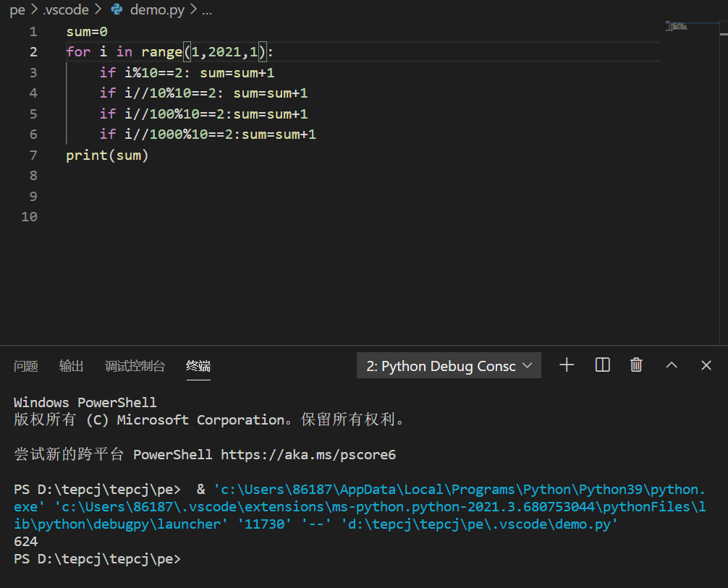
Task: Click line number 10 in the gutter
Action: [29, 217]
